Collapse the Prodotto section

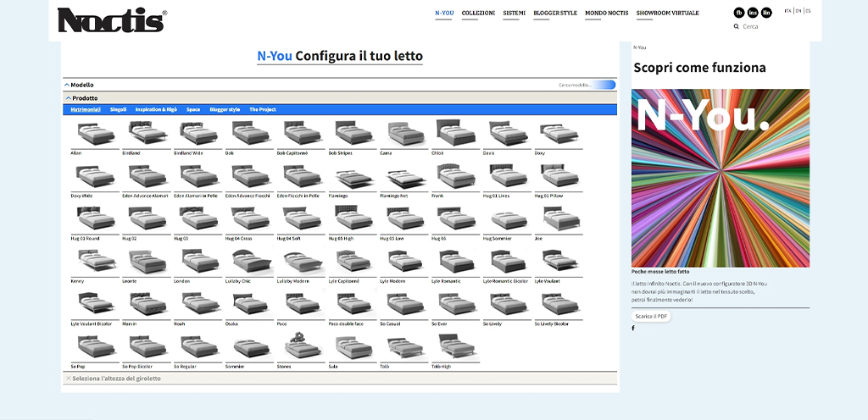[82, 98]
